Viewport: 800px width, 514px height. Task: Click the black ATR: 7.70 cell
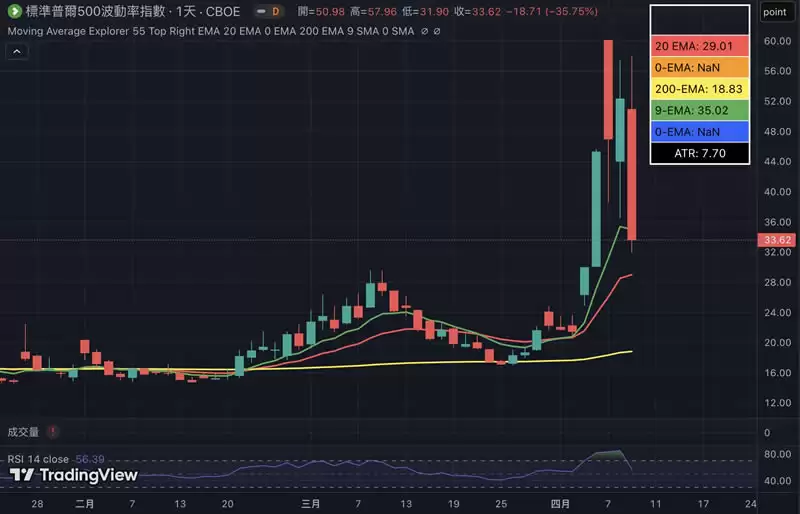(x=699, y=153)
